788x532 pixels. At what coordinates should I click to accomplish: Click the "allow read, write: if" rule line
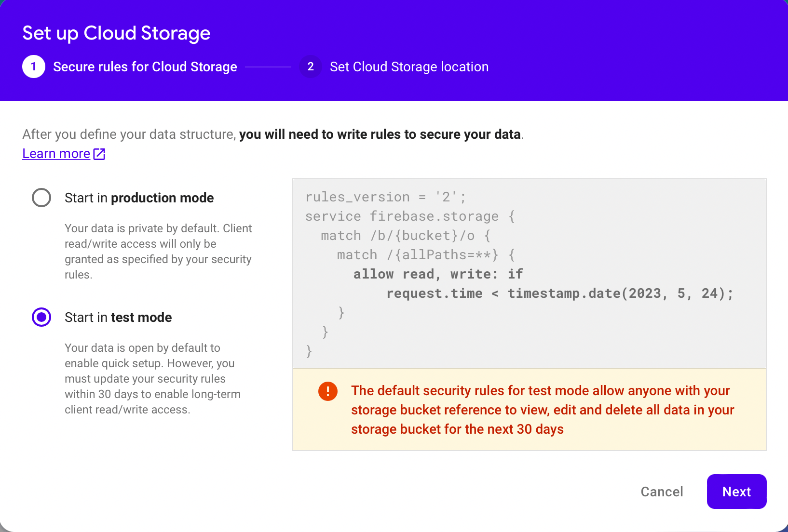(x=438, y=274)
